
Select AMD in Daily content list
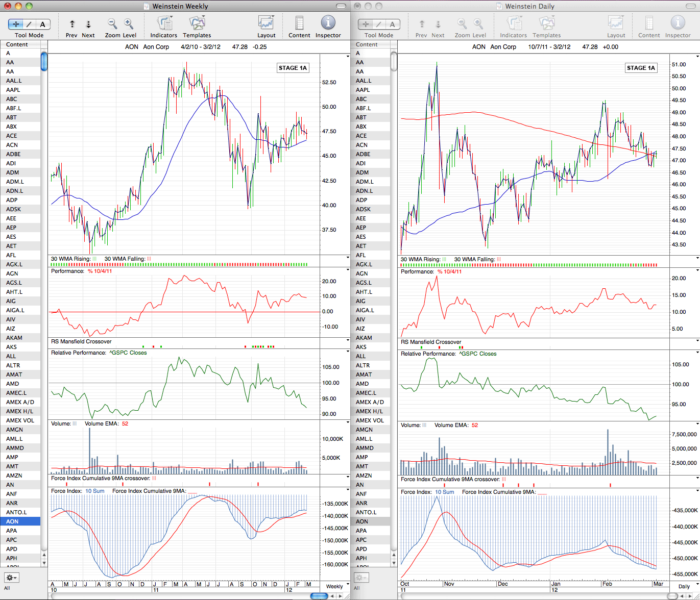pyautogui.click(x=370, y=384)
